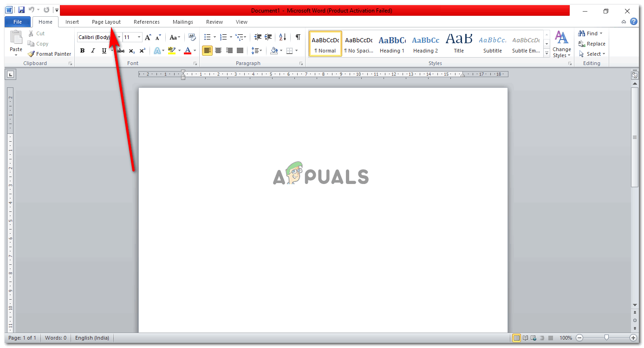
Task: Switch to the Mailings tab
Action: pyautogui.click(x=183, y=22)
